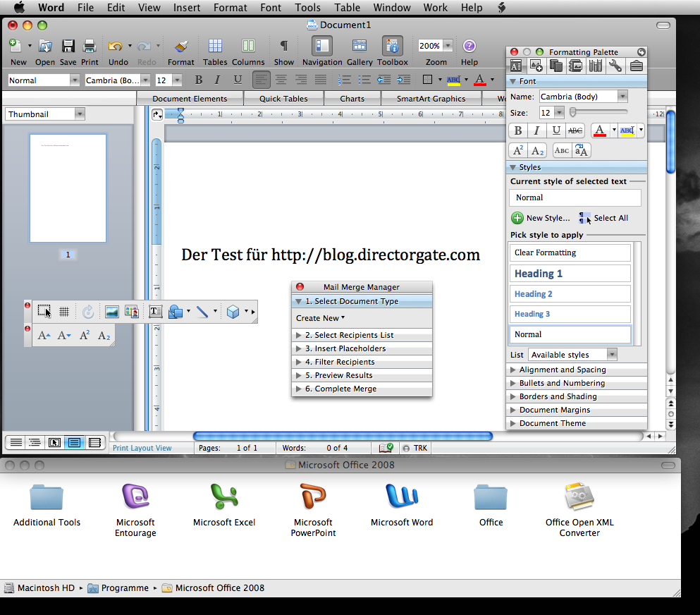Open the Table menu
Viewport: 700px width, 615px height.
click(x=347, y=8)
